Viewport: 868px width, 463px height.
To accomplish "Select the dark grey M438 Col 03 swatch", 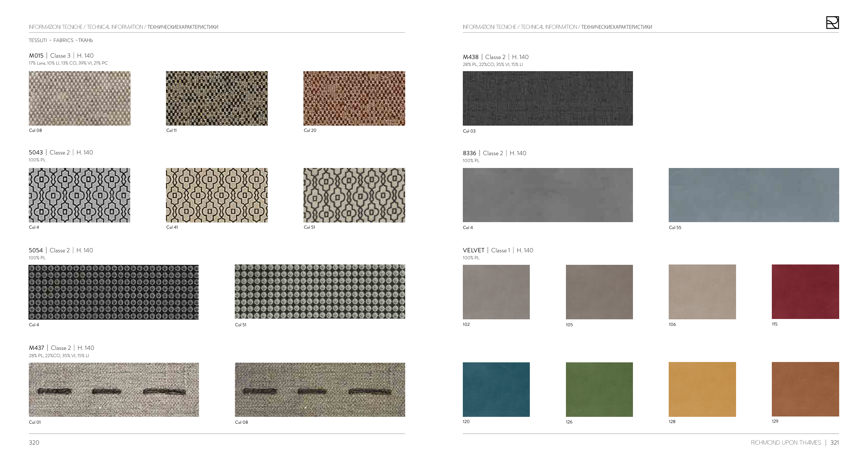I will point(548,98).
